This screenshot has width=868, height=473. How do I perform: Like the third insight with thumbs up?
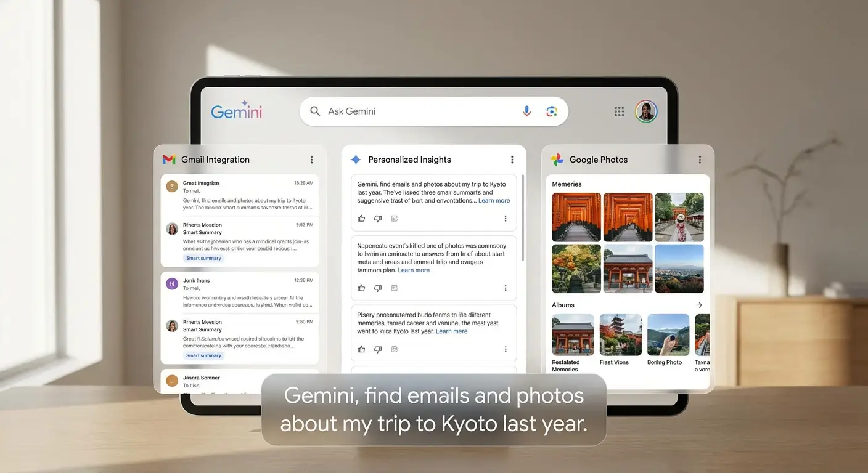click(361, 349)
